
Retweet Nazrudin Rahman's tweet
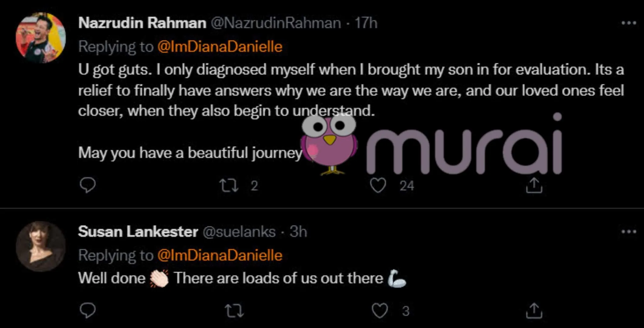click(229, 185)
